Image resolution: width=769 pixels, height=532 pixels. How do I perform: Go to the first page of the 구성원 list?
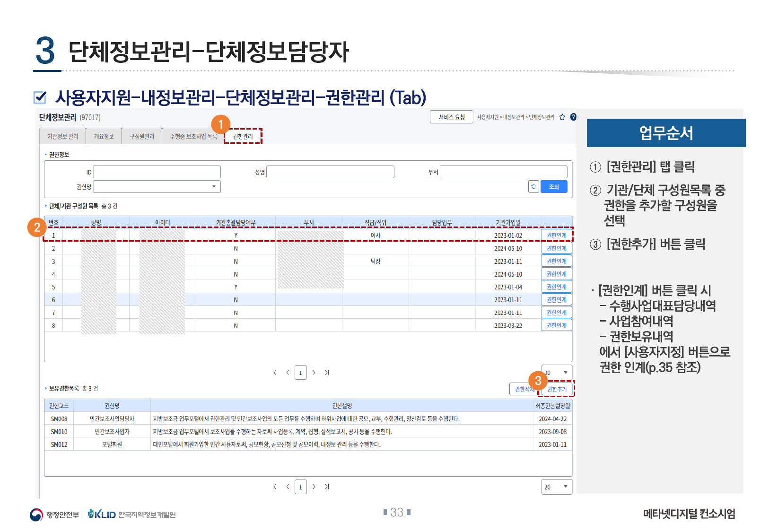pos(274,373)
